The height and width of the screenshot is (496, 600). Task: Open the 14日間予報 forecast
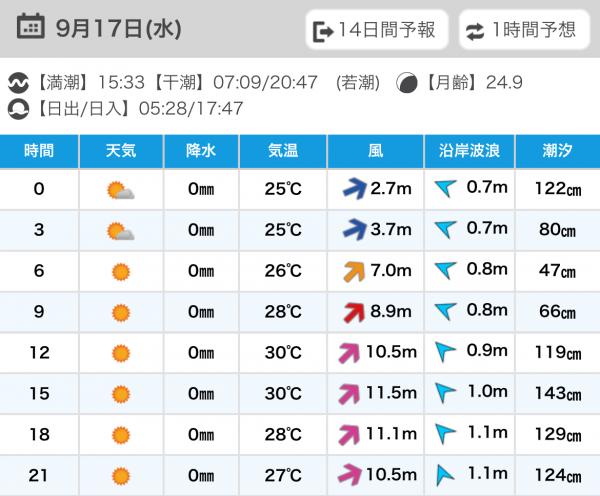coord(374,30)
